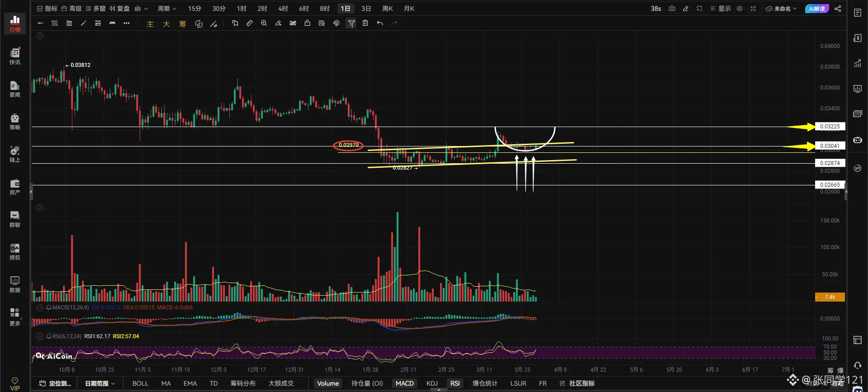Open the 指标 indicators button
This screenshot has width=868, height=392.
(x=47, y=9)
